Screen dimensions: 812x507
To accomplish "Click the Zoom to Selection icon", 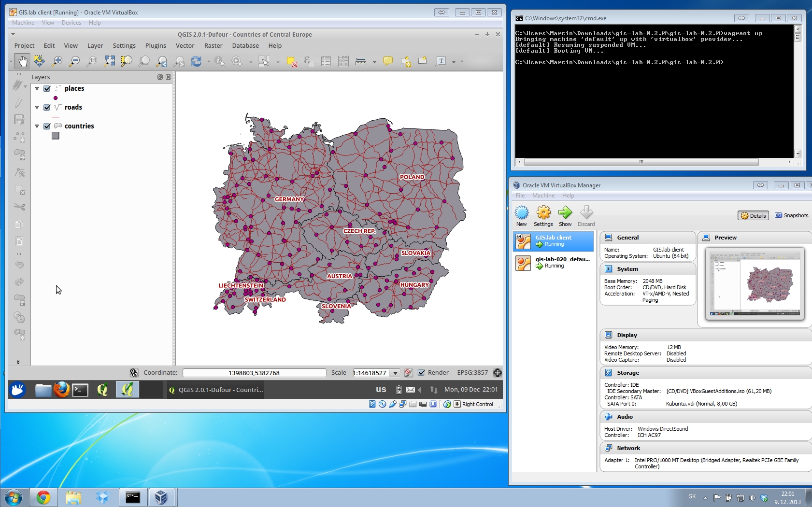I will pos(127,61).
